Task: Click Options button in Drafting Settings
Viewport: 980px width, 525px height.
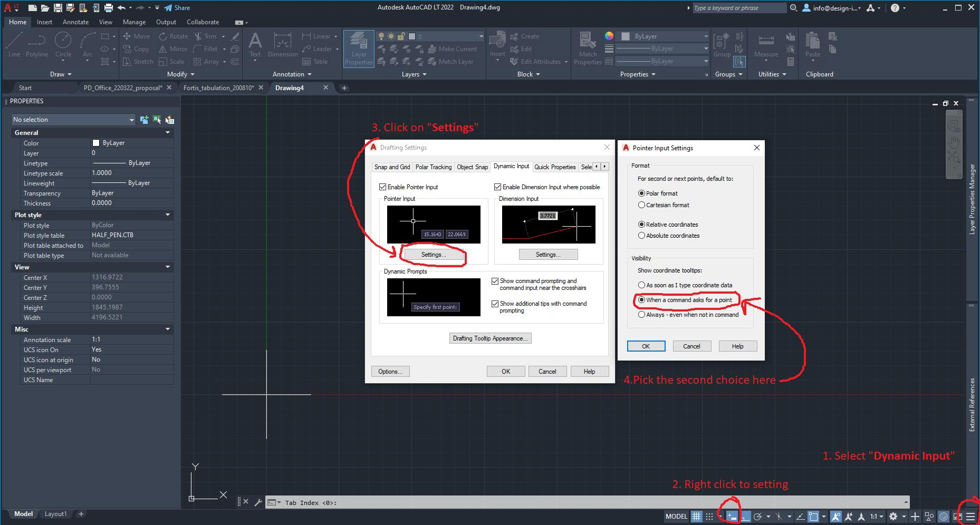Action: pos(390,372)
